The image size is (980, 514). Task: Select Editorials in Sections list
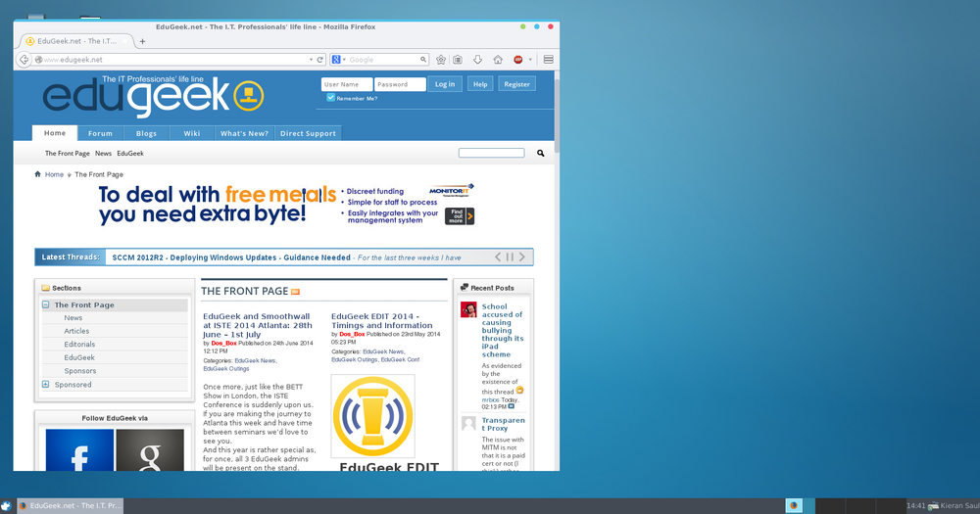click(x=79, y=344)
